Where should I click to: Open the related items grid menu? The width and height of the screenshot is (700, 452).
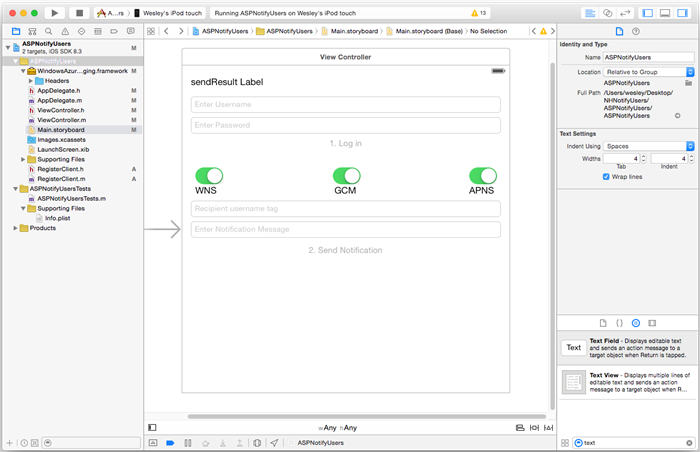coord(151,31)
